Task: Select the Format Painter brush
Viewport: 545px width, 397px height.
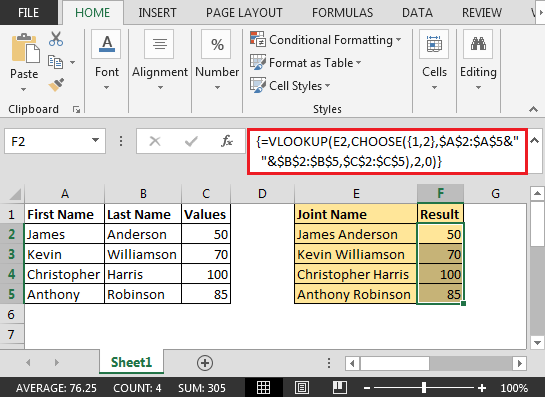Action: 56,84
